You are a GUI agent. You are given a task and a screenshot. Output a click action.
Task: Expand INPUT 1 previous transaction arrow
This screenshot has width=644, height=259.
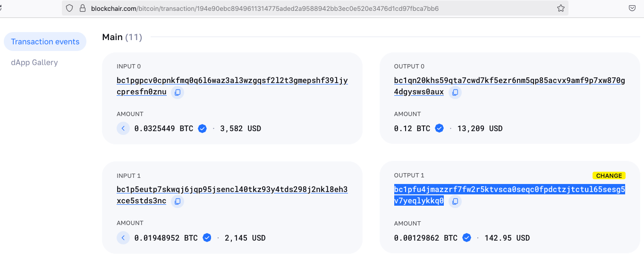coord(123,238)
